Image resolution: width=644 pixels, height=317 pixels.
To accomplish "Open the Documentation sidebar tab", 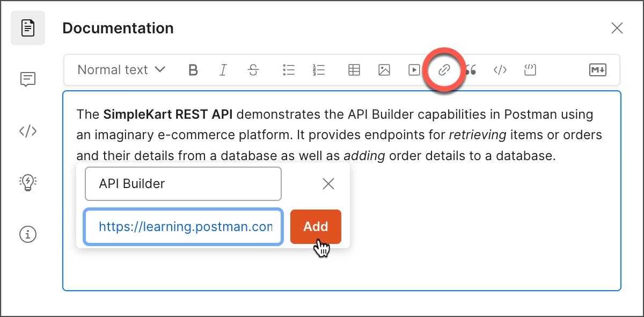I will tap(28, 27).
